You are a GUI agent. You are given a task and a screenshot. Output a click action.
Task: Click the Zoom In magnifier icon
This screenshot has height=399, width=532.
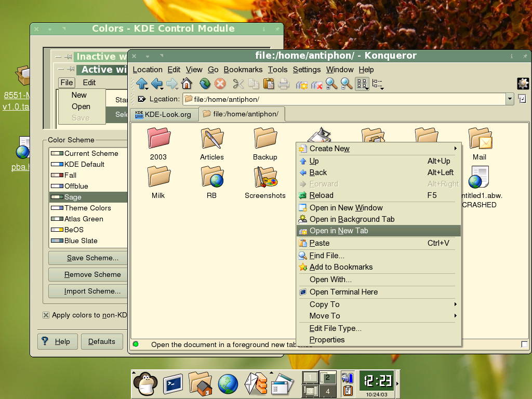click(331, 84)
